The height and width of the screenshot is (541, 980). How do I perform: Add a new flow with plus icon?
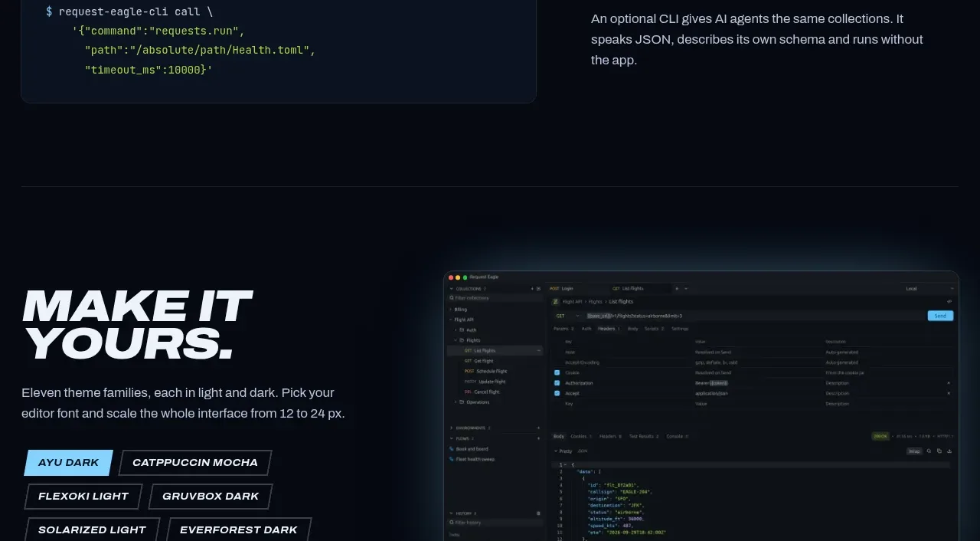coord(538,438)
